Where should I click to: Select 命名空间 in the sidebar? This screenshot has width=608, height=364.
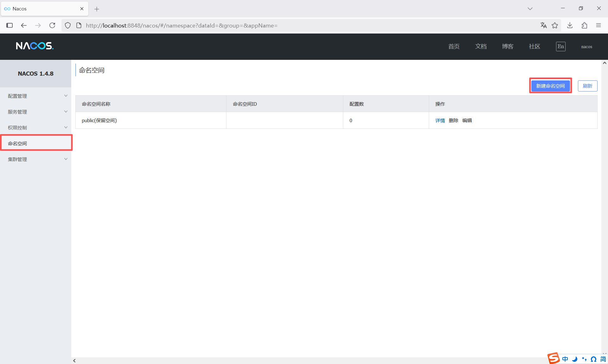click(x=18, y=143)
